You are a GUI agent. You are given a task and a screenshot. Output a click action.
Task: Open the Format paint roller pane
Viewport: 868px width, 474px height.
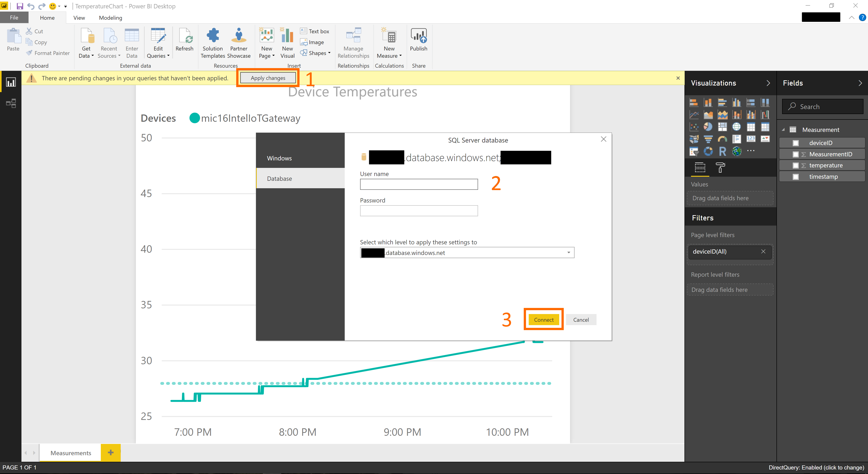point(720,168)
